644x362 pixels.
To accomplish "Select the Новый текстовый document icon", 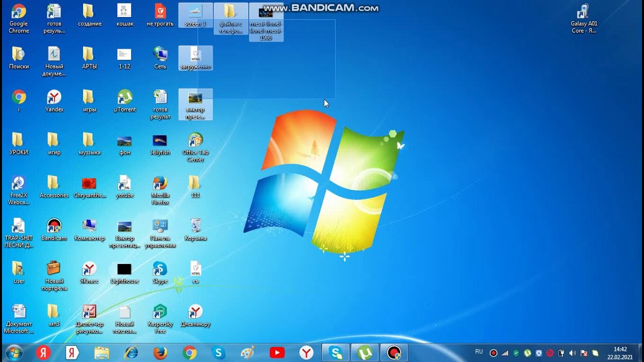I will click(x=125, y=319).
